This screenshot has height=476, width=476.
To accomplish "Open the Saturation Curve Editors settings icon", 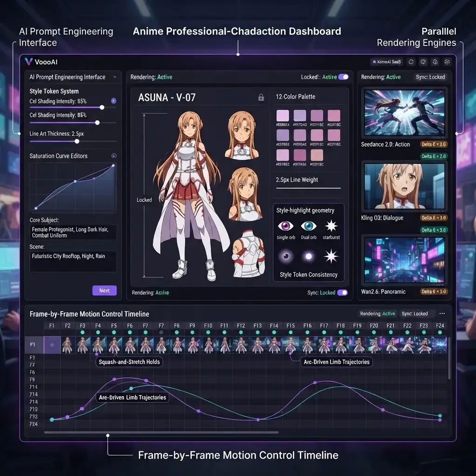I will [x=114, y=156].
